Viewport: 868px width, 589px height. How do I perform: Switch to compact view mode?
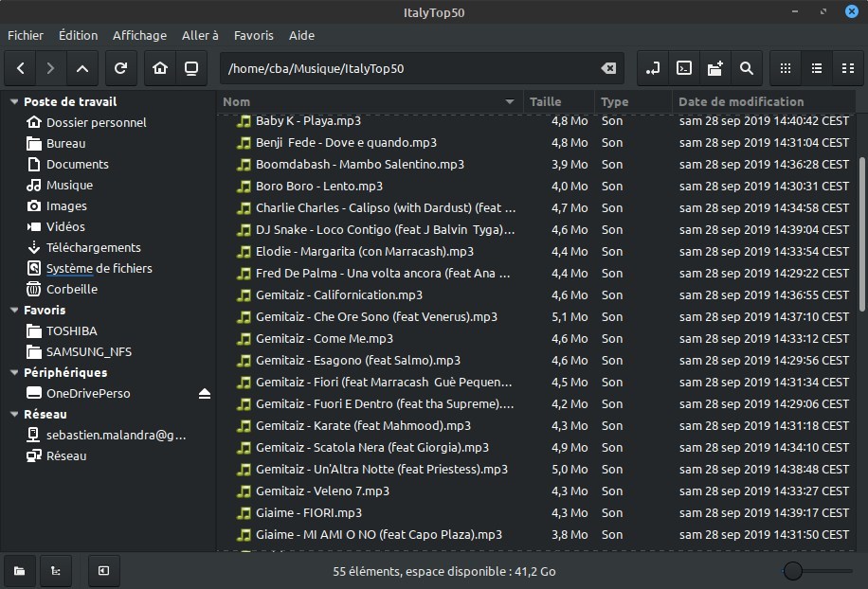coord(846,68)
